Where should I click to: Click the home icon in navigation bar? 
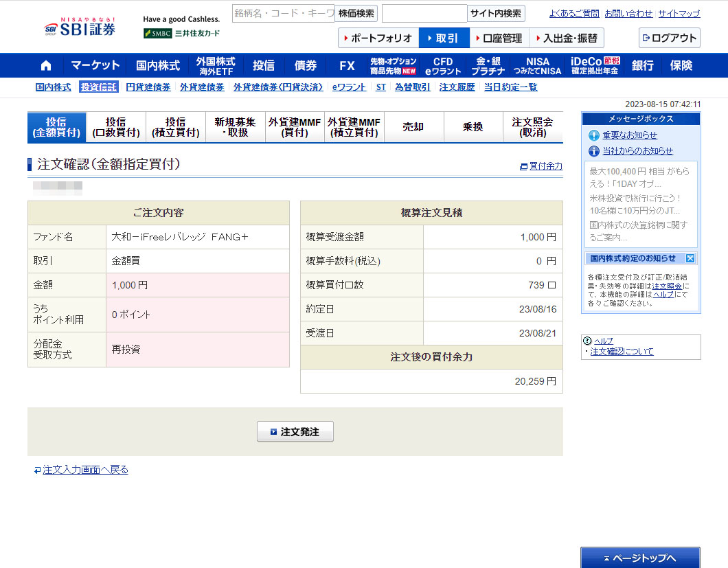46,66
